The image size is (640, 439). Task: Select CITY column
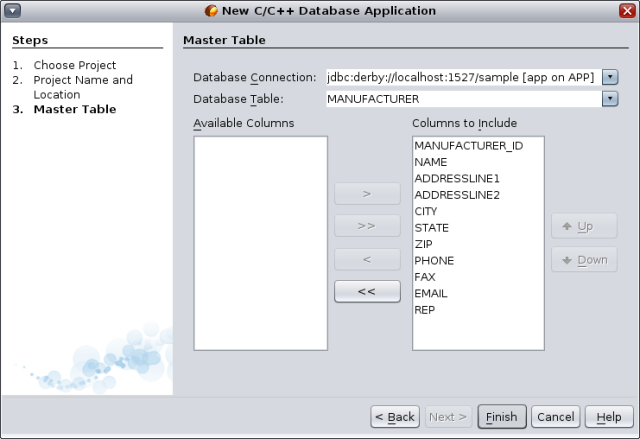click(x=478, y=211)
